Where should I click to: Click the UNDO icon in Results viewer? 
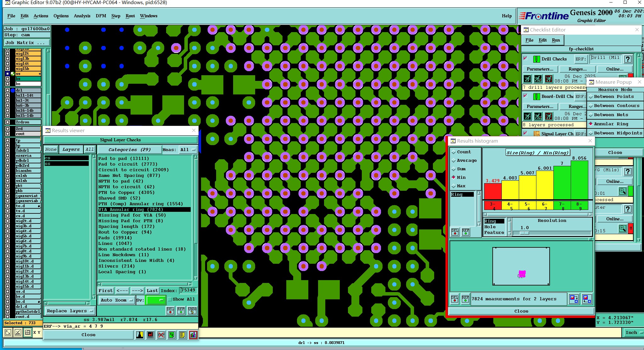[x=192, y=311]
